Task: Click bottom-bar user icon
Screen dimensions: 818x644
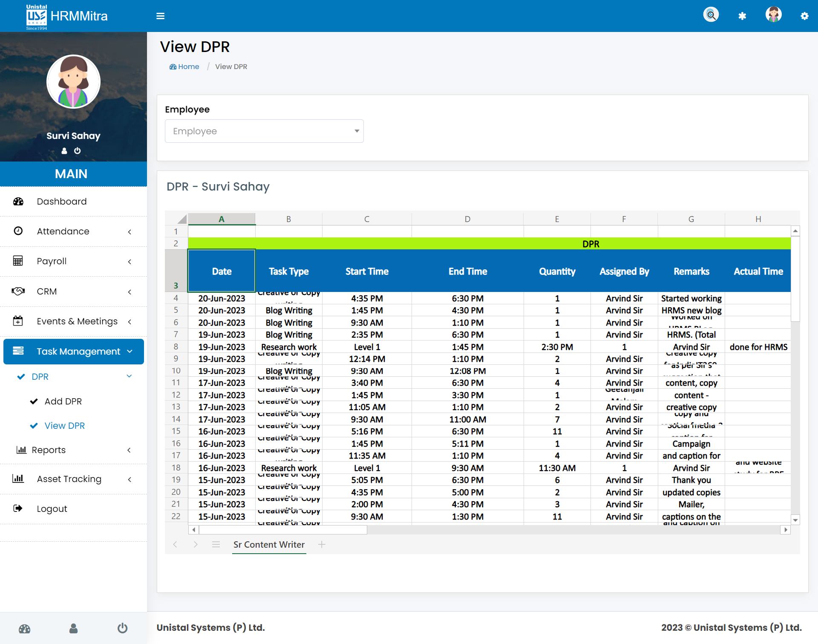Action: point(73,629)
